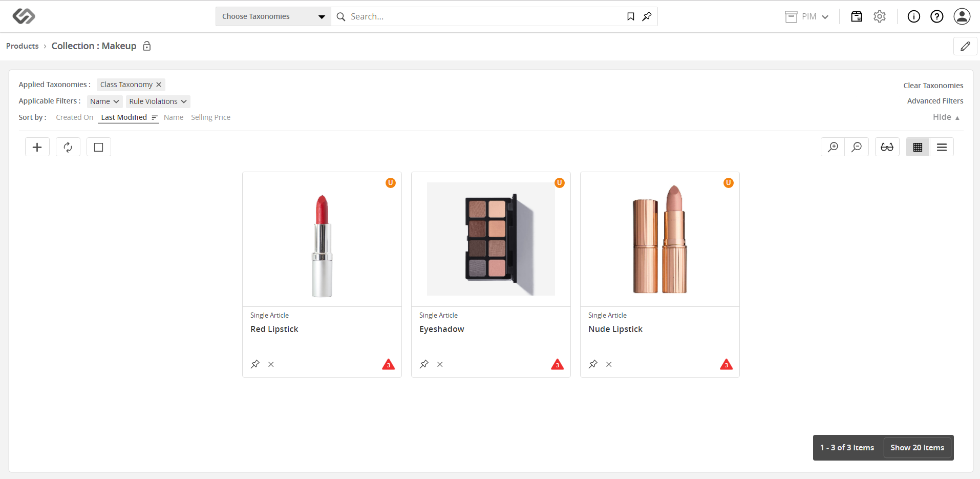Zoom out on product tiles
Screen dimensions: 980x479
coord(857,147)
